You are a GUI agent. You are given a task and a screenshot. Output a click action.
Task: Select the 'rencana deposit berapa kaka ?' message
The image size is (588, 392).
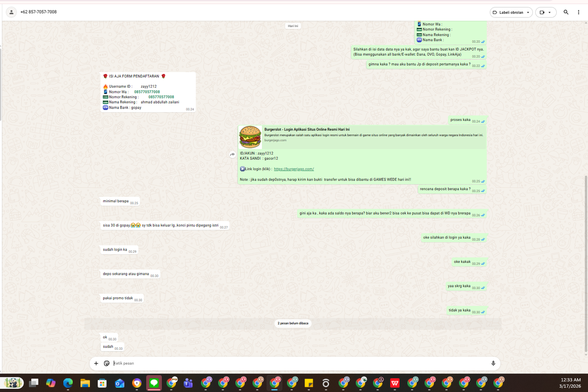click(452, 189)
